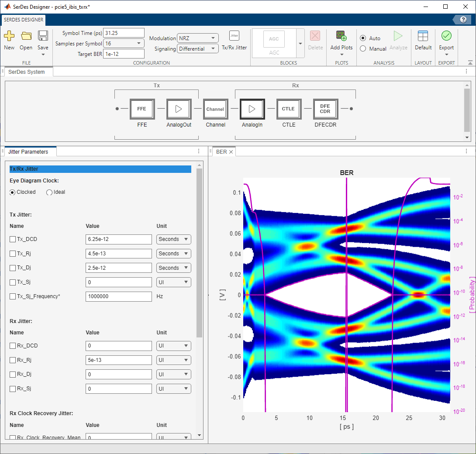Viewport: 476px width, 454px height.
Task: Switch analysis mode to Manual
Action: (363, 49)
